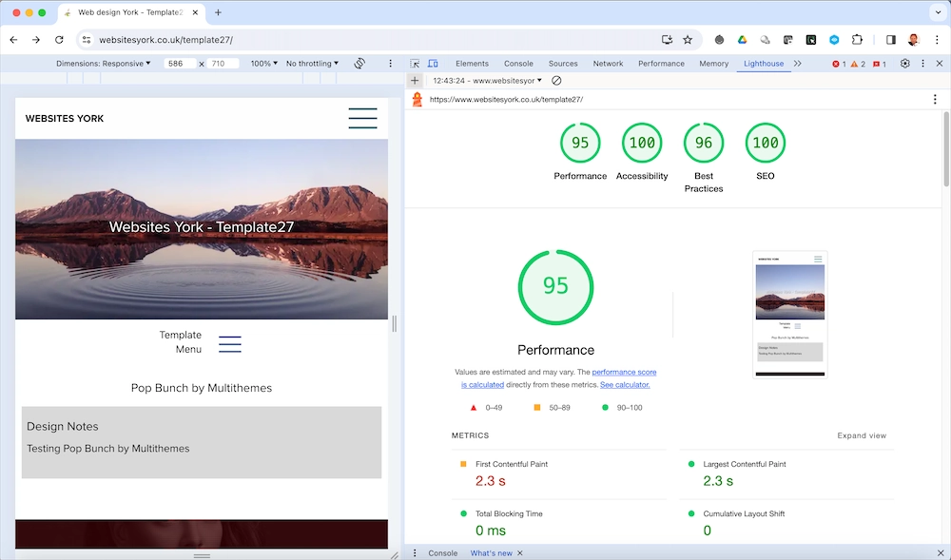Switch to the Performance tab
This screenshot has width=951, height=560.
click(661, 64)
